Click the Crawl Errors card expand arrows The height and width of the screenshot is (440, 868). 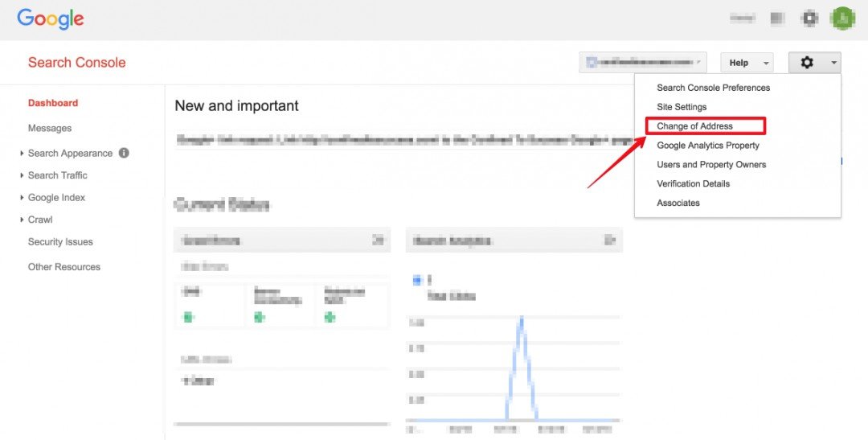[x=378, y=241]
